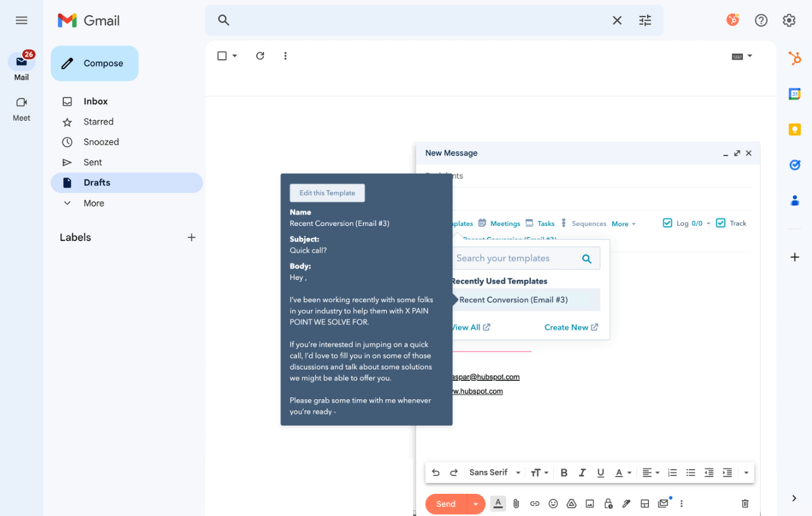Open the Sans Serif font dropdown
Image resolution: width=812 pixels, height=516 pixels.
495,472
